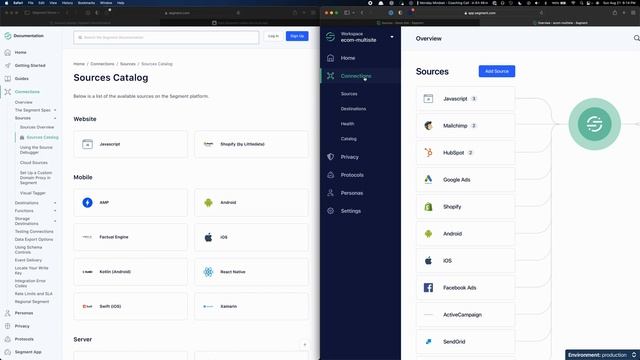Open the Safari menu in menu bar
The image size is (640, 360).
point(18,3)
